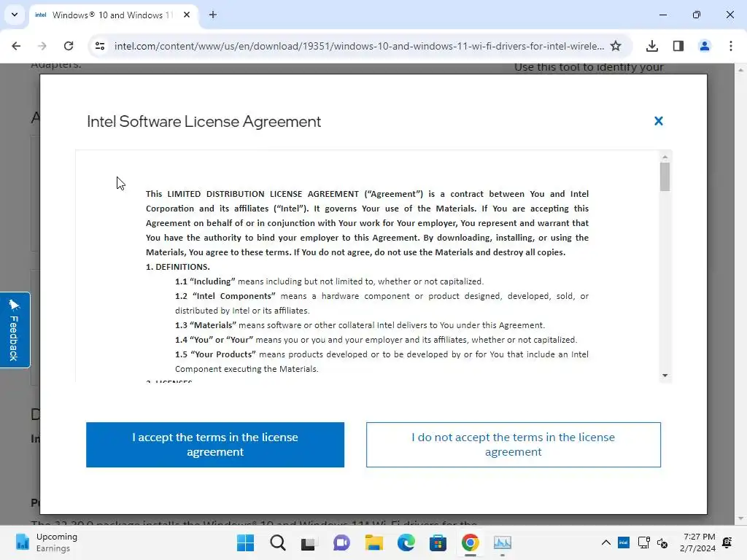Close the Intel Software License Agreement dialog
The image size is (747, 560).
tap(659, 121)
